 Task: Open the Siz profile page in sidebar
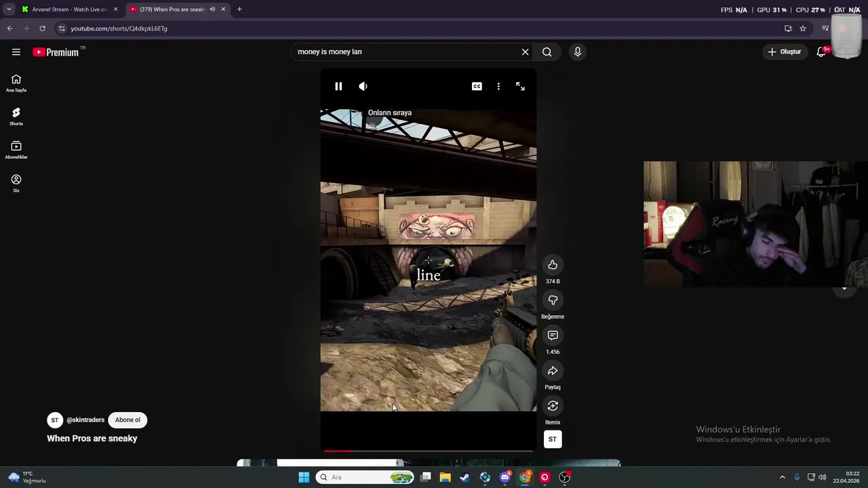coord(16,183)
